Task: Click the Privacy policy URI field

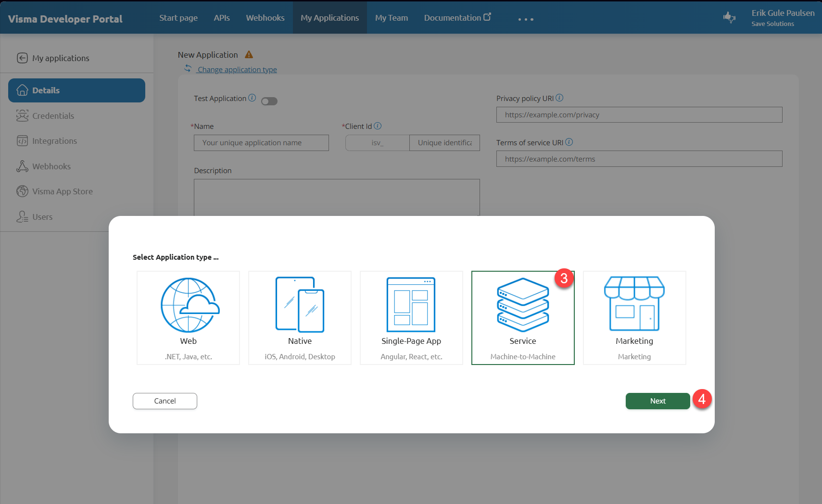Action: [x=639, y=115]
